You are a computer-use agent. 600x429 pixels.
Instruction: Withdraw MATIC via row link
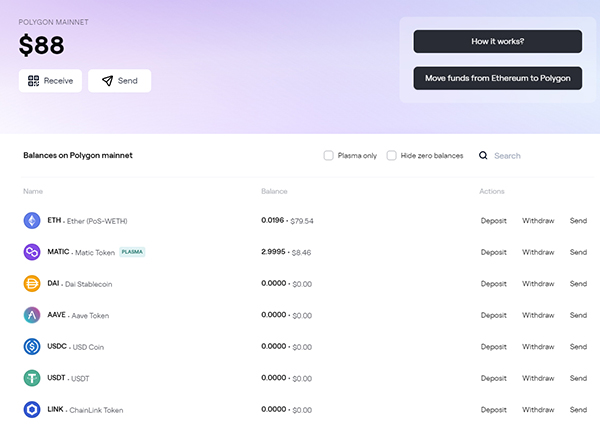coord(538,252)
